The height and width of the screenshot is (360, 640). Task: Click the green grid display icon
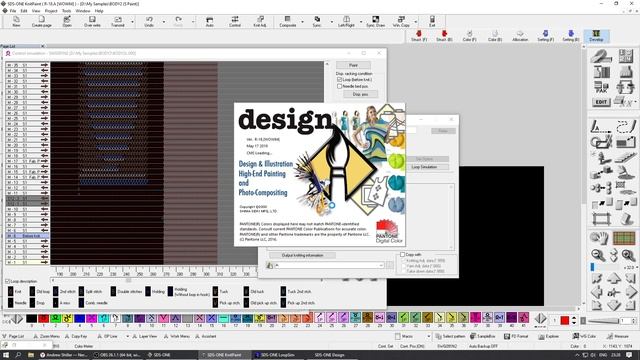624,238
